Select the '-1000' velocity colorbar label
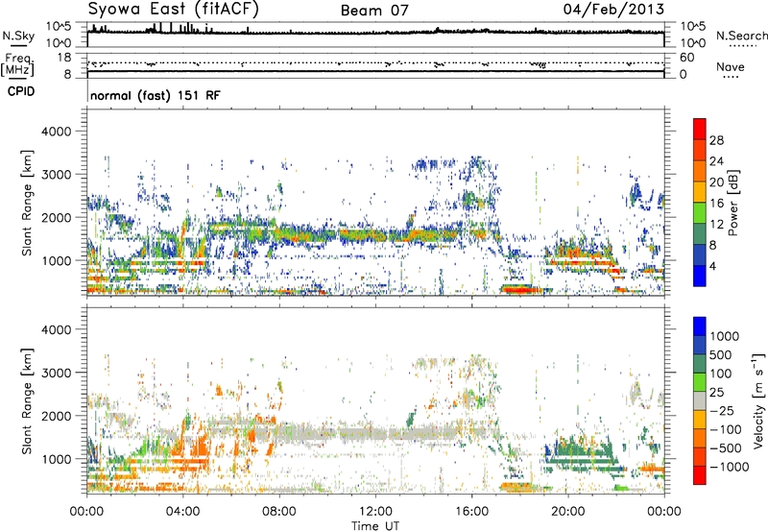 [729, 467]
